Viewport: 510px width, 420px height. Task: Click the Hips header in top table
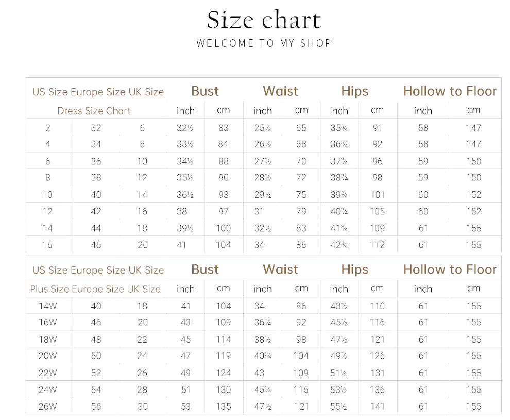pyautogui.click(x=354, y=92)
